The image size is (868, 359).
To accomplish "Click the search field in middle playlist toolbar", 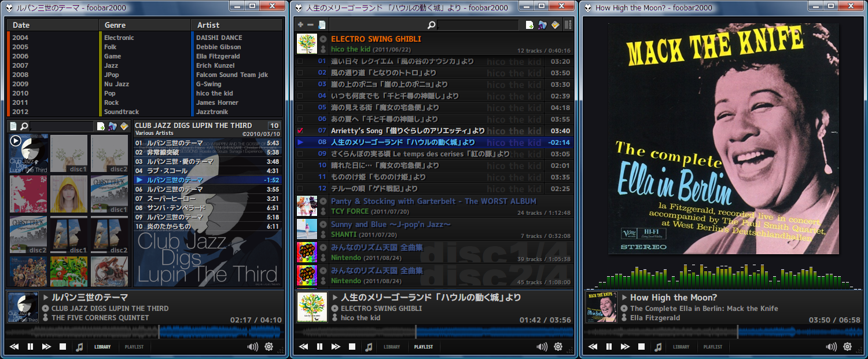I will pos(478,25).
